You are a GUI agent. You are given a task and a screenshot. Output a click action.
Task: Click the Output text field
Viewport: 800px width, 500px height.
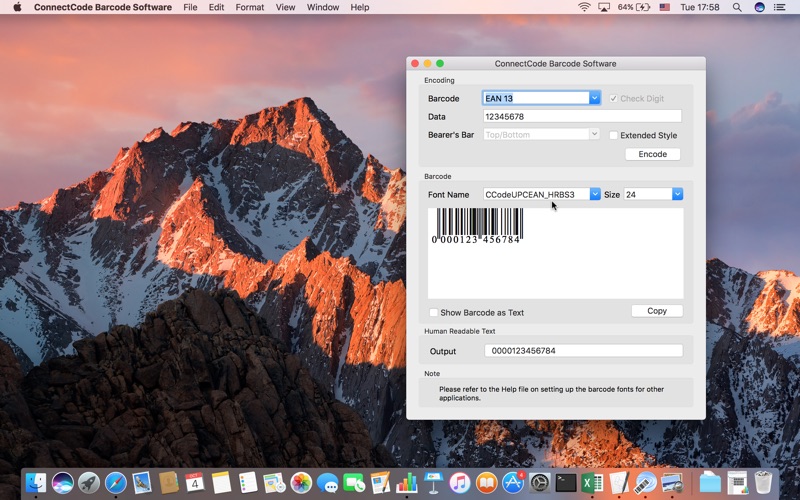pos(583,351)
